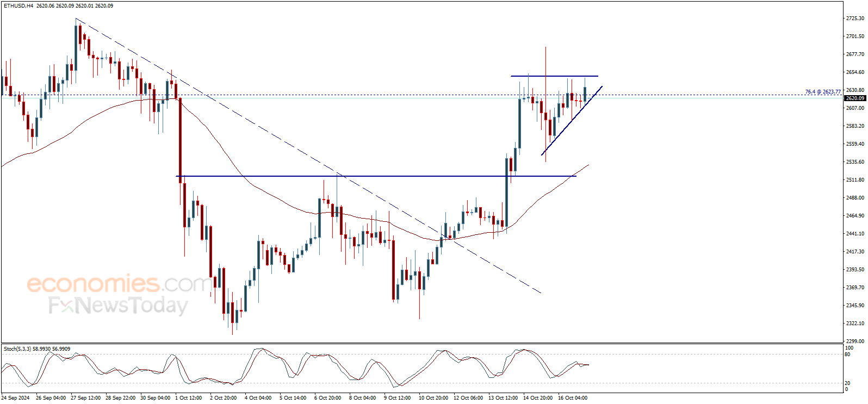Select the dashed descending blue trendline

click(x=308, y=156)
